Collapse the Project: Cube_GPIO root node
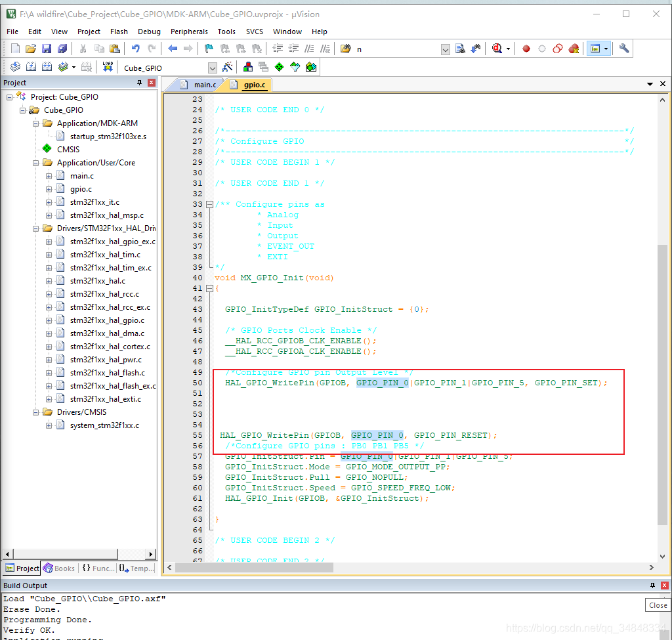Image resolution: width=672 pixels, height=640 pixels. [x=9, y=97]
